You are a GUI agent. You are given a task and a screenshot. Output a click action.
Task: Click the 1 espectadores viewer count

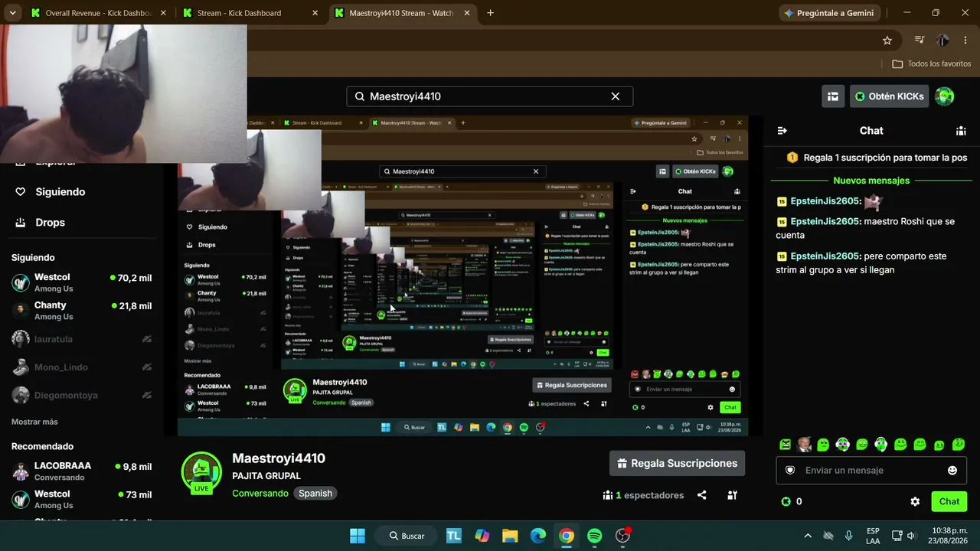643,495
